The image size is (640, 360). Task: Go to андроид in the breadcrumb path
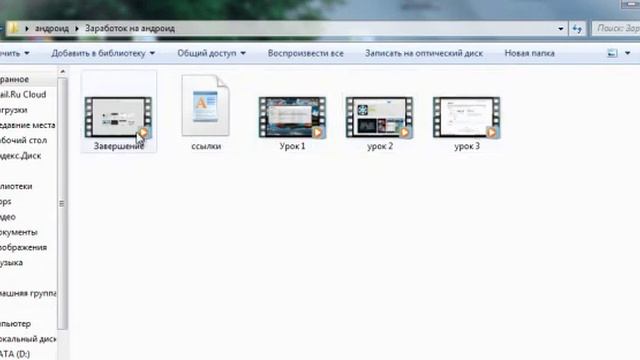[x=52, y=29]
